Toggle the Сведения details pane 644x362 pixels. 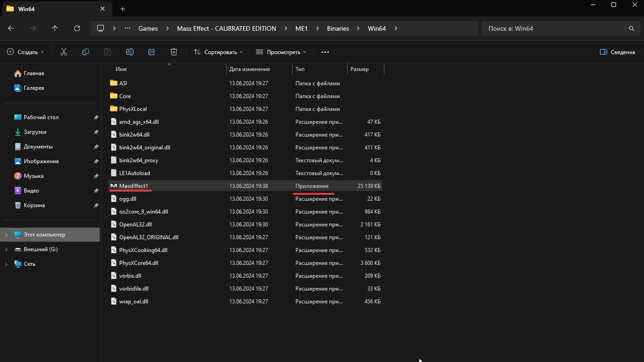click(x=617, y=52)
